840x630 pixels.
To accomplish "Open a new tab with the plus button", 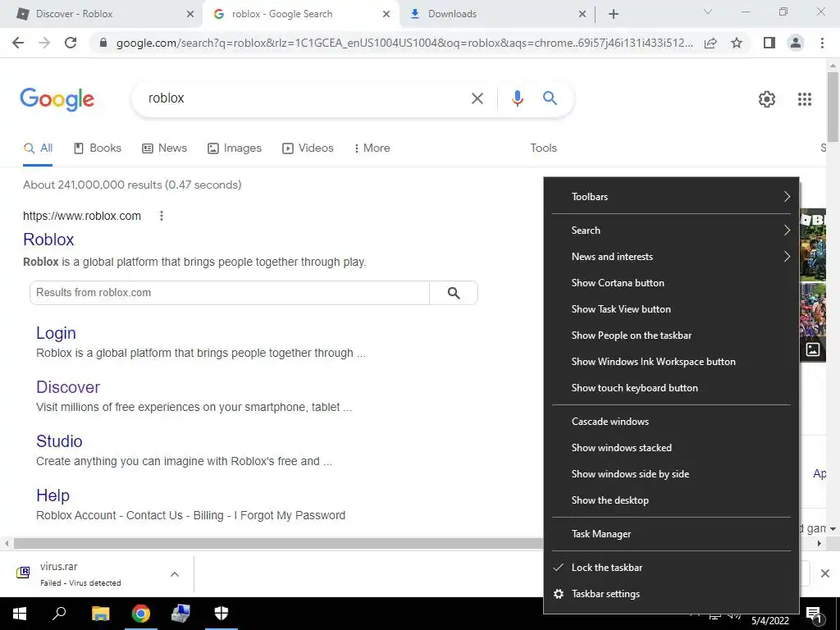I will (614, 14).
